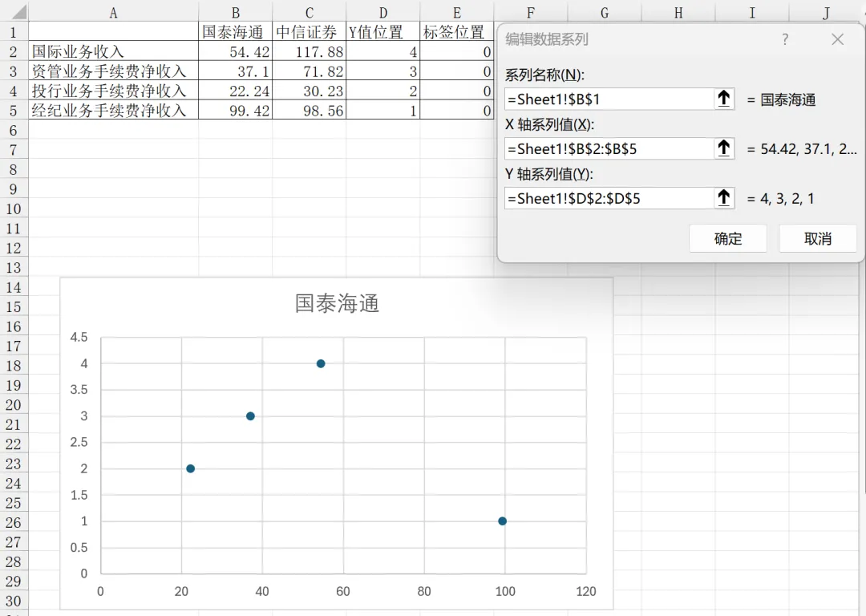
Task: Click the help question mark in dialog
Action: click(785, 39)
